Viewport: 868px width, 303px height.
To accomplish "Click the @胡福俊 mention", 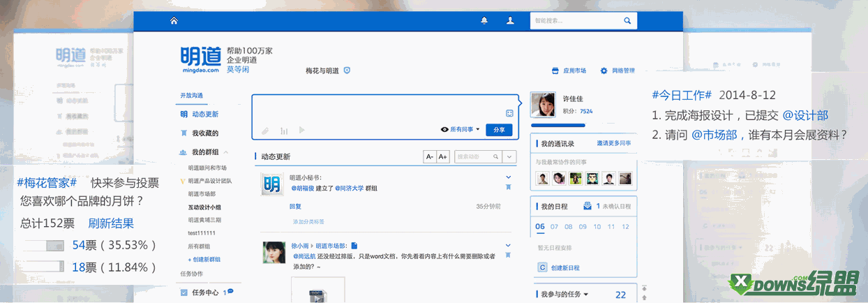I will [x=304, y=188].
